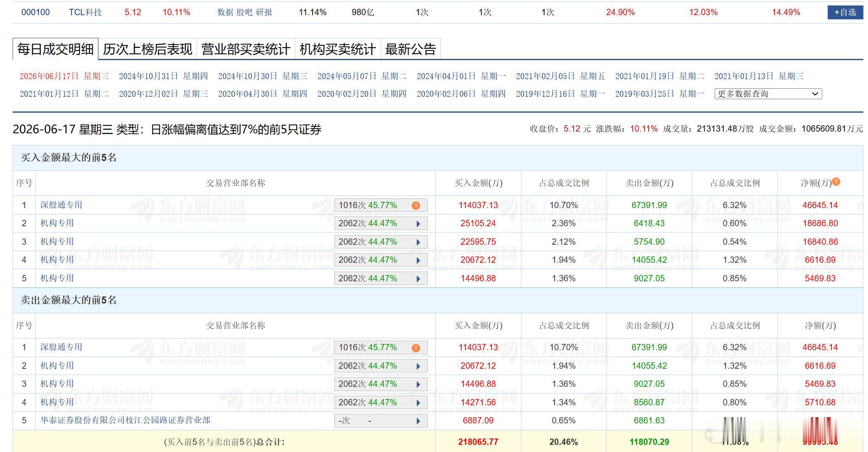
Task: Click sell amount 6418.43 cell
Action: (x=649, y=223)
